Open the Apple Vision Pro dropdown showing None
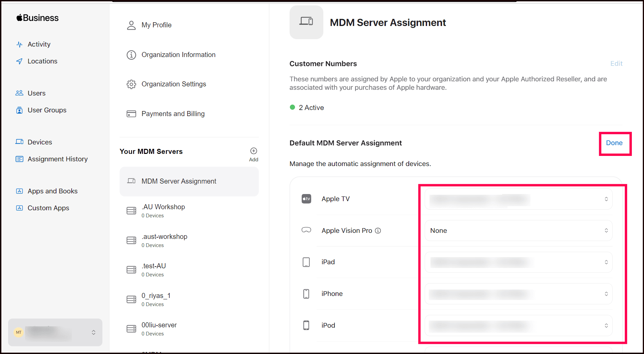The height and width of the screenshot is (354, 644). (x=518, y=230)
